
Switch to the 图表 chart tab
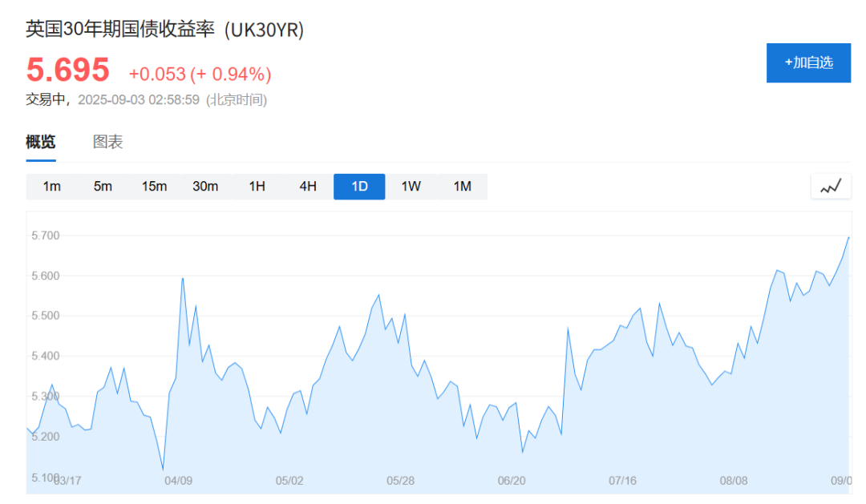pos(107,143)
